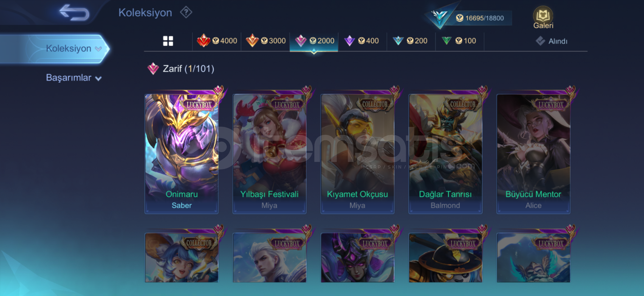
Task: Open the Galeri book icon
Action: coord(543,18)
